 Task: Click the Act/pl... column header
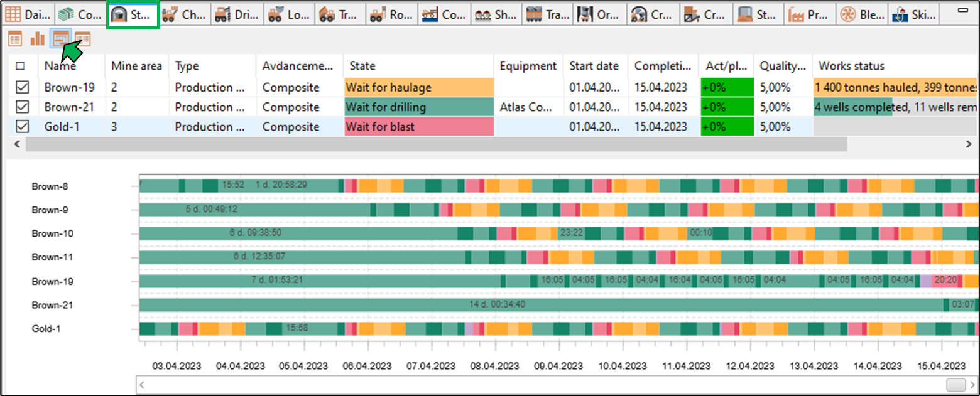coord(726,66)
